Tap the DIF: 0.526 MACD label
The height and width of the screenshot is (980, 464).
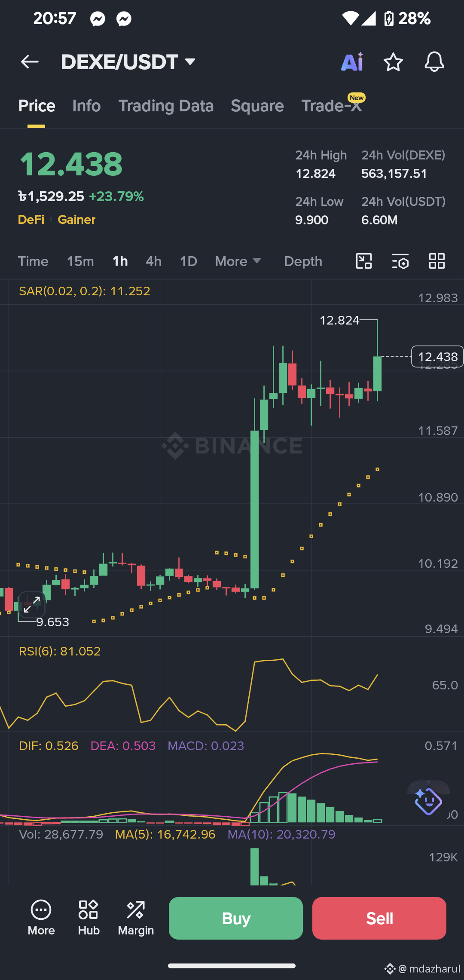49,746
